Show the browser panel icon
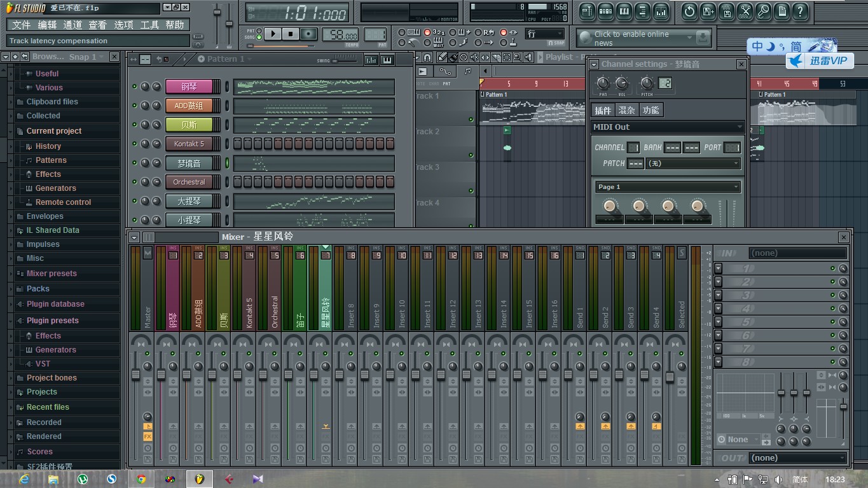This screenshot has height=488, width=868. (x=642, y=11)
